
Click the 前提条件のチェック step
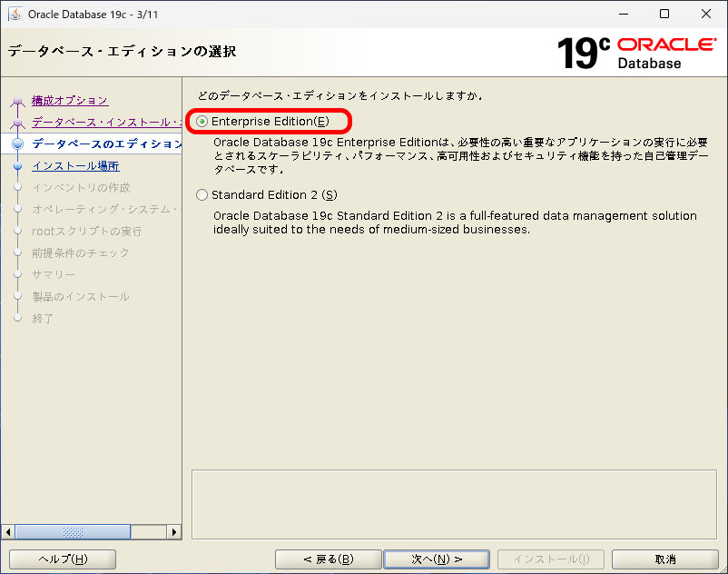click(x=80, y=253)
